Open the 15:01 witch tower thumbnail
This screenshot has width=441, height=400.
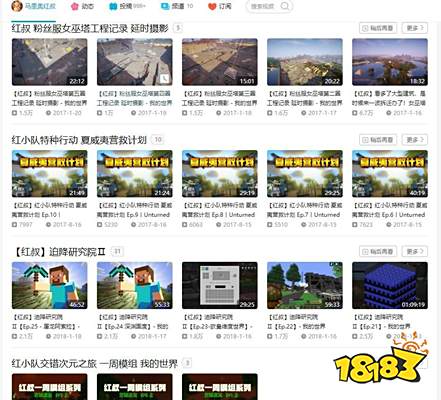point(220,62)
